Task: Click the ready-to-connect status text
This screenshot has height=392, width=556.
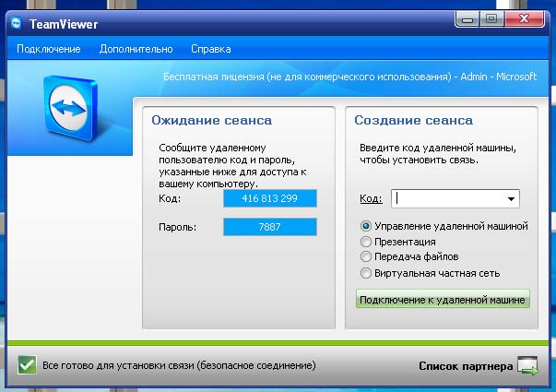Action: 179,365
